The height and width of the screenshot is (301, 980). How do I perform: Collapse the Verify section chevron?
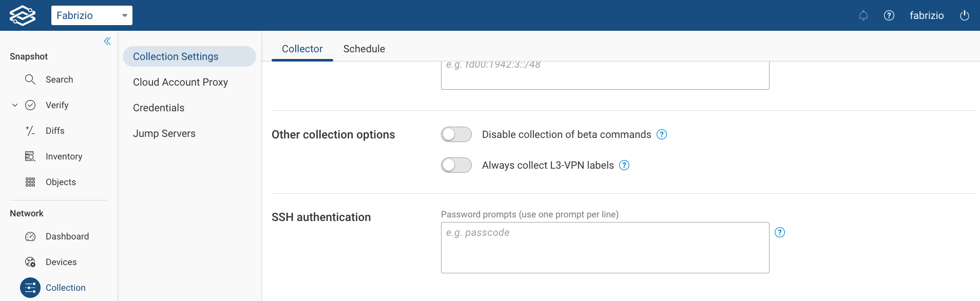pos(14,105)
